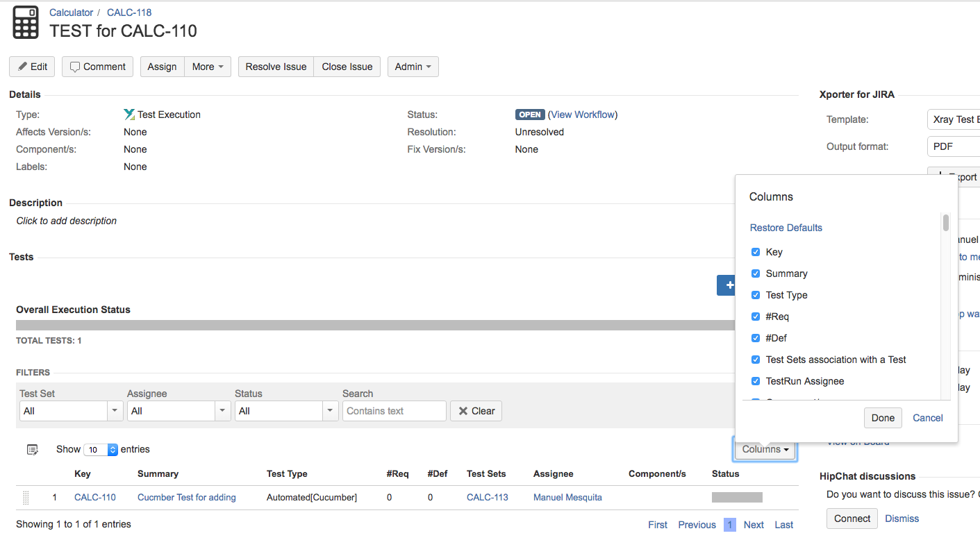
Task: Click the View Workflow link
Action: [583, 115]
